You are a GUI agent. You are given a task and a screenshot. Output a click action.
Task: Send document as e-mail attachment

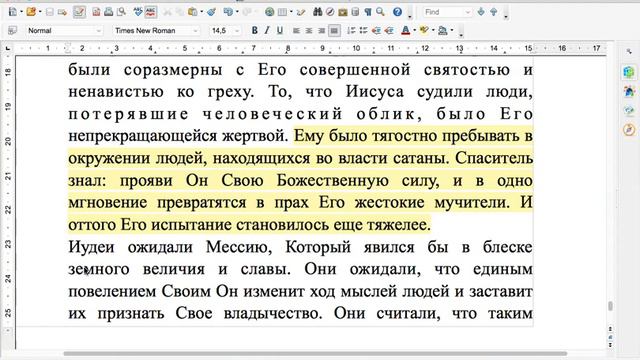[x=62, y=12]
